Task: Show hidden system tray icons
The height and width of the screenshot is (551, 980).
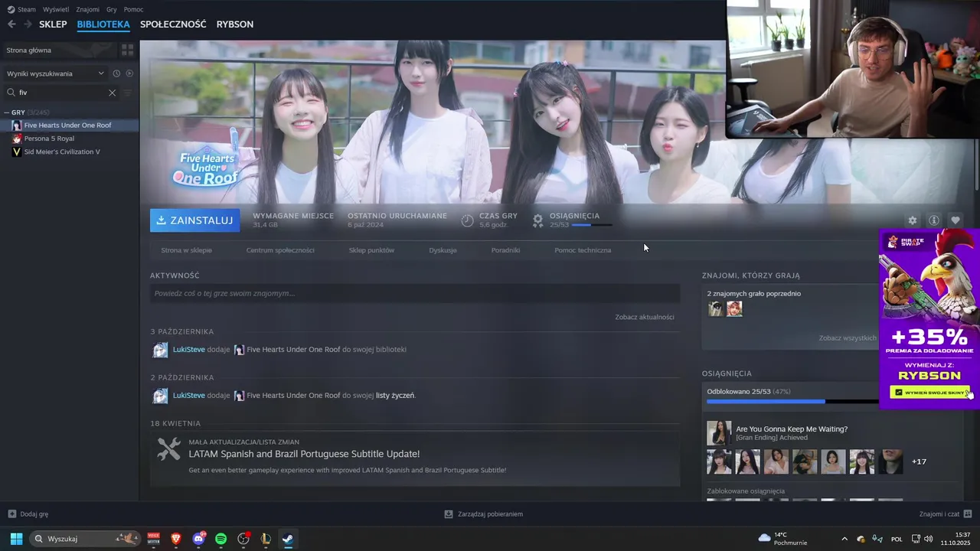Action: (844, 539)
